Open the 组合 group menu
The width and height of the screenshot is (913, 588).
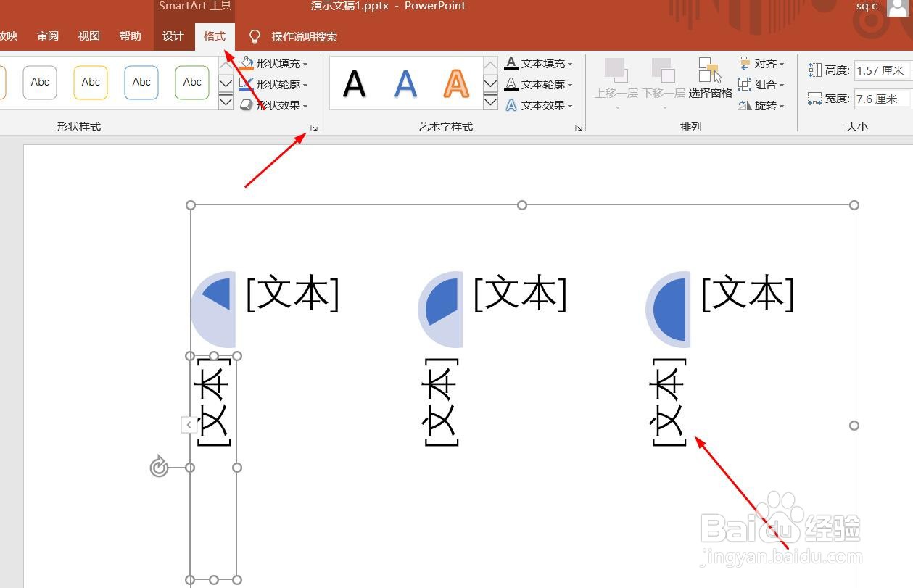[761, 85]
